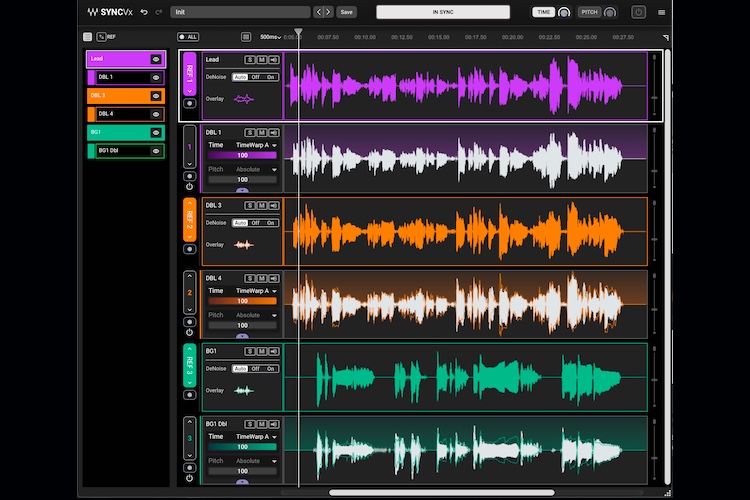The width and height of the screenshot is (750, 500).
Task: Click the playhead marker on the timeline ruler
Action: click(x=298, y=32)
